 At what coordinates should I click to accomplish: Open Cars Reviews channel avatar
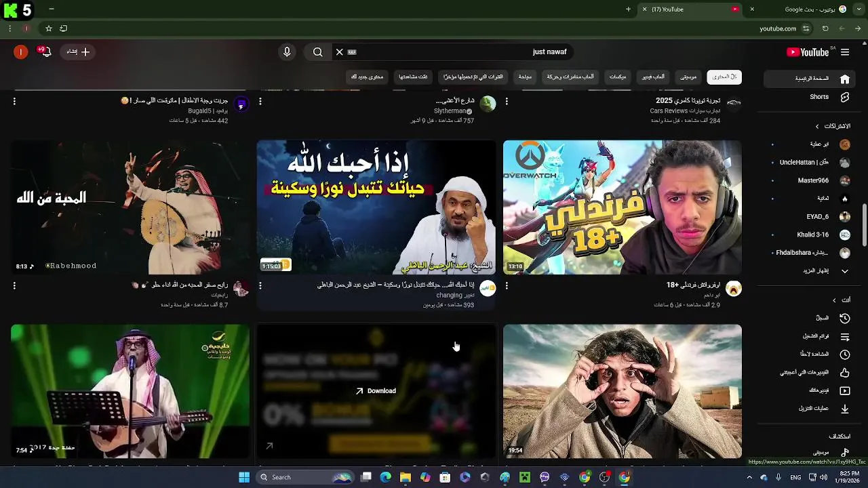click(734, 104)
